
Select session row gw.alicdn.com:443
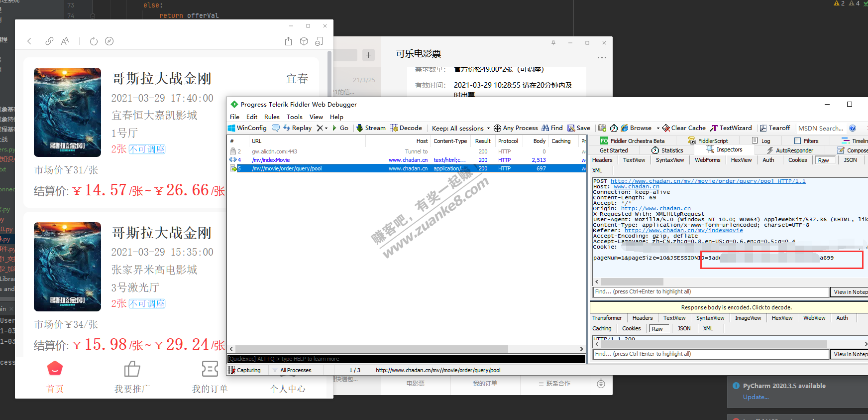coord(406,151)
